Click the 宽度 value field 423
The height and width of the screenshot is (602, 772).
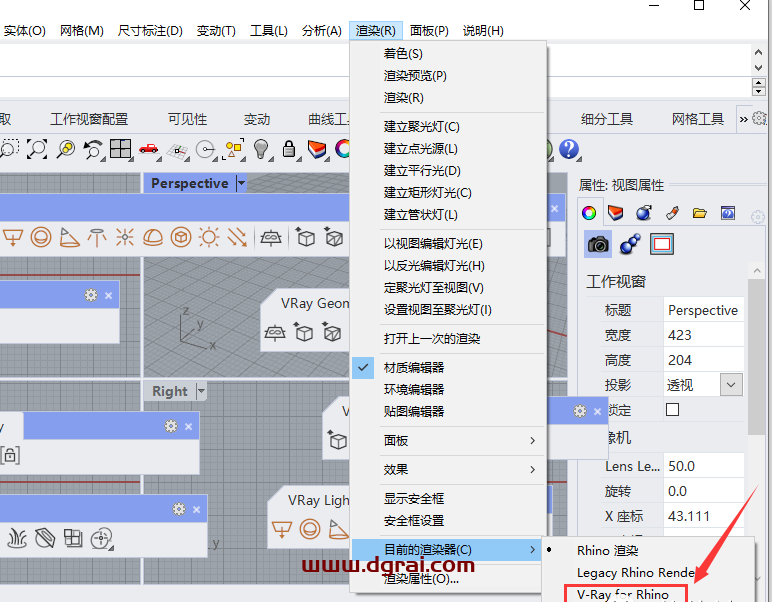click(x=703, y=335)
